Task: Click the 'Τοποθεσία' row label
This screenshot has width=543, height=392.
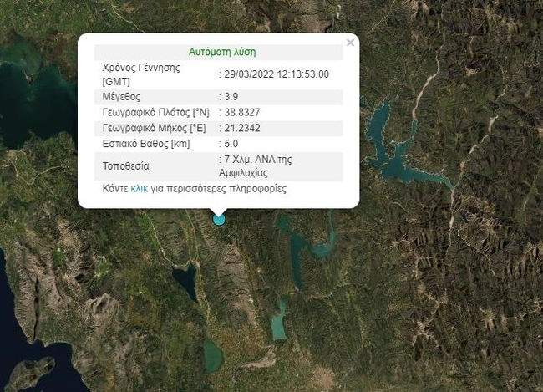Action: (126, 165)
